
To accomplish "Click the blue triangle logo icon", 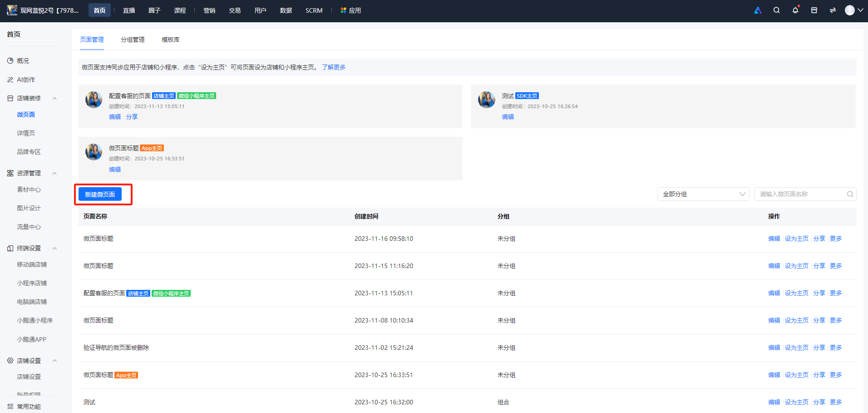I will pyautogui.click(x=758, y=10).
